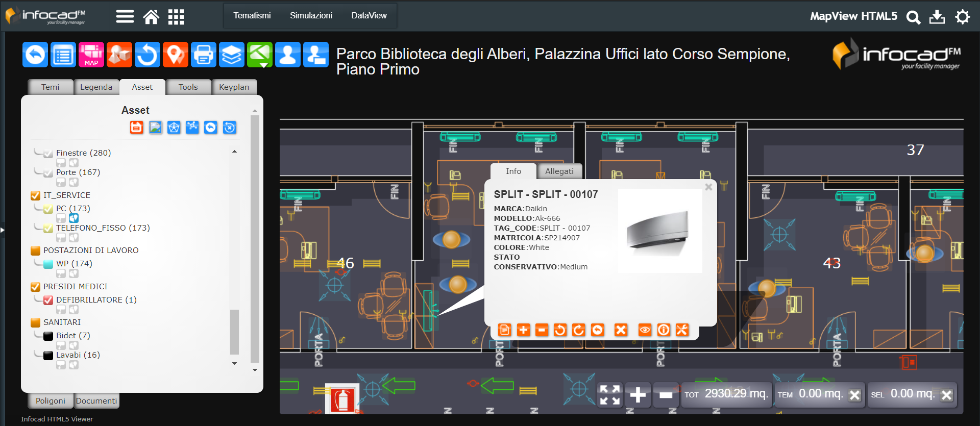The image size is (980, 426).
Task: Toggle the Finestre (280) checkbox
Action: pos(48,154)
